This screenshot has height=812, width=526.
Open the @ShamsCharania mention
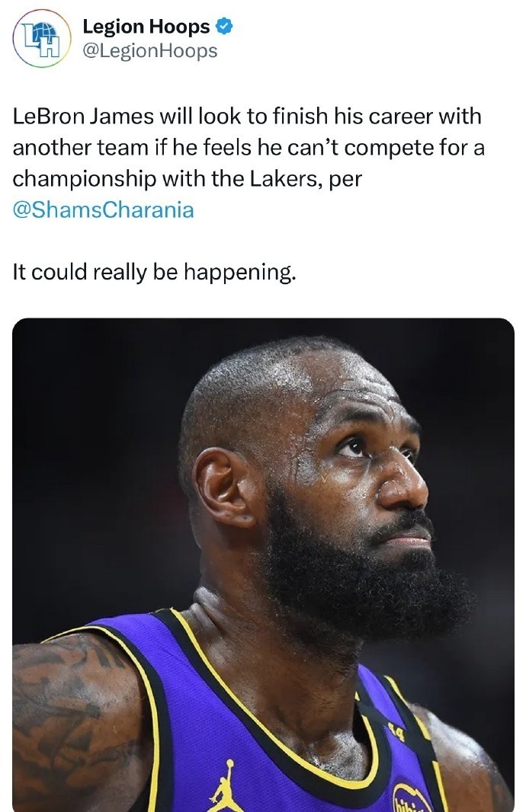click(x=103, y=209)
